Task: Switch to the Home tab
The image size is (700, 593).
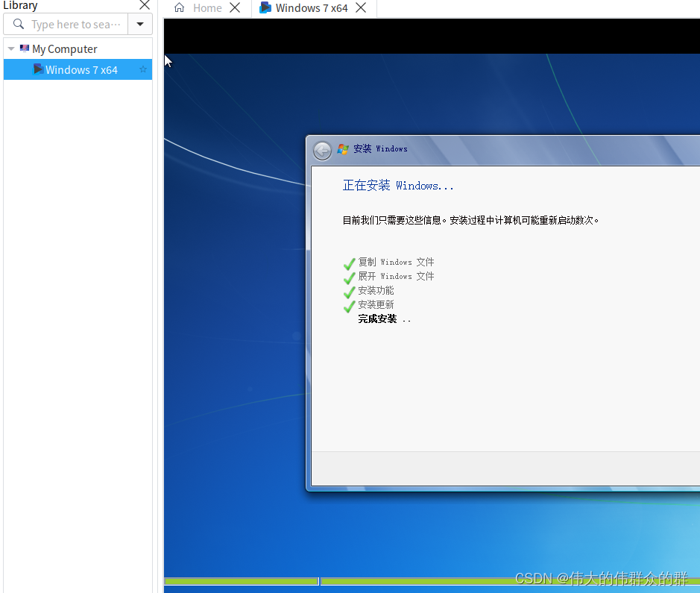Action: [206, 7]
